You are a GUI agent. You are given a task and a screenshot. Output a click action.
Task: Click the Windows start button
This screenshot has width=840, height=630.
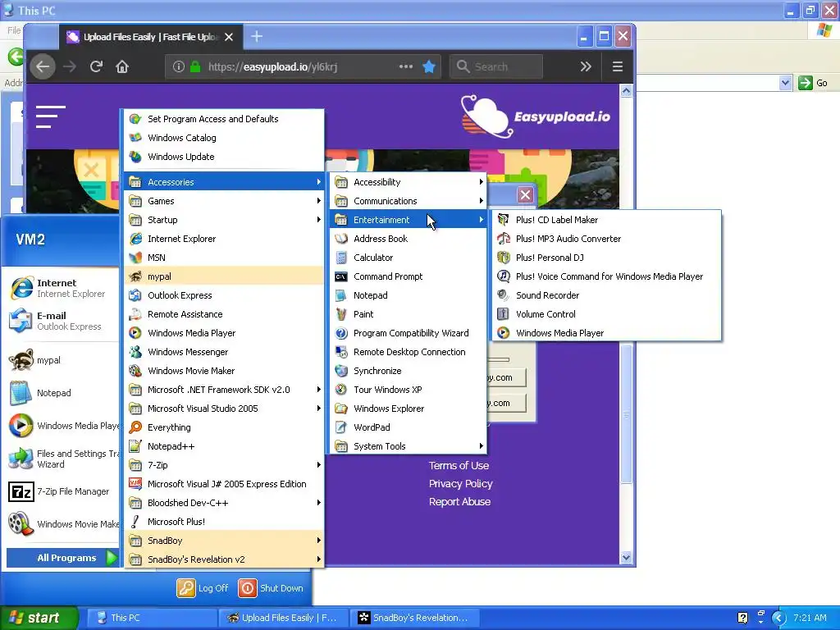coord(39,618)
